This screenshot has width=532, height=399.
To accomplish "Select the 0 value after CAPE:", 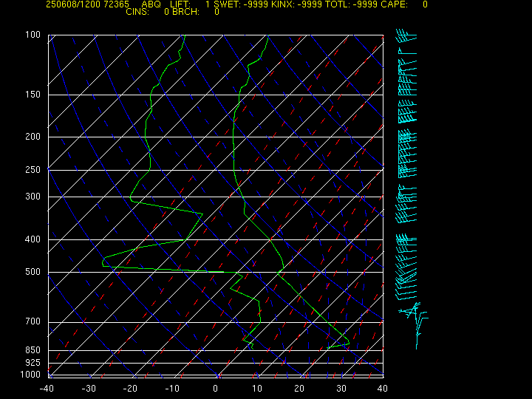I will [x=425, y=4].
